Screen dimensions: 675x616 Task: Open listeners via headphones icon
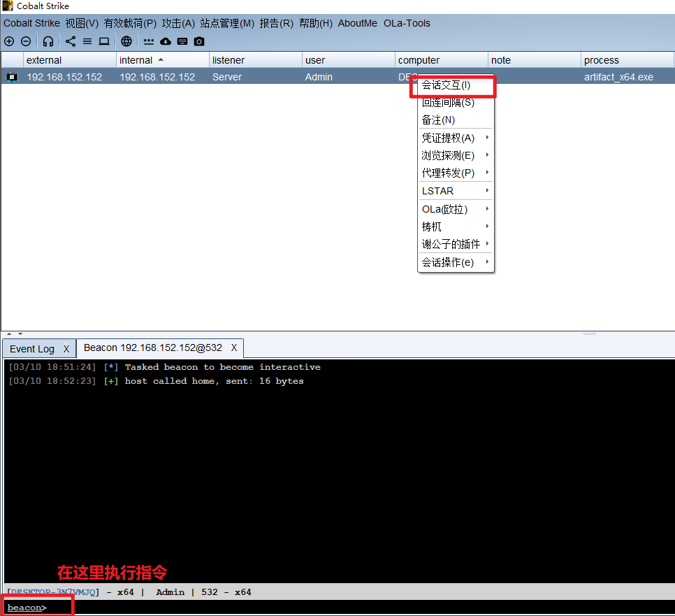48,41
